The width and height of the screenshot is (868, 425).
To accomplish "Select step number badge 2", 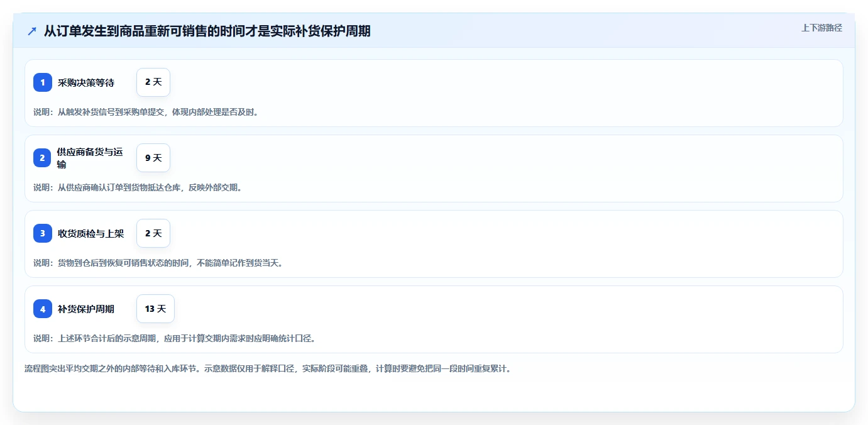I will click(43, 158).
